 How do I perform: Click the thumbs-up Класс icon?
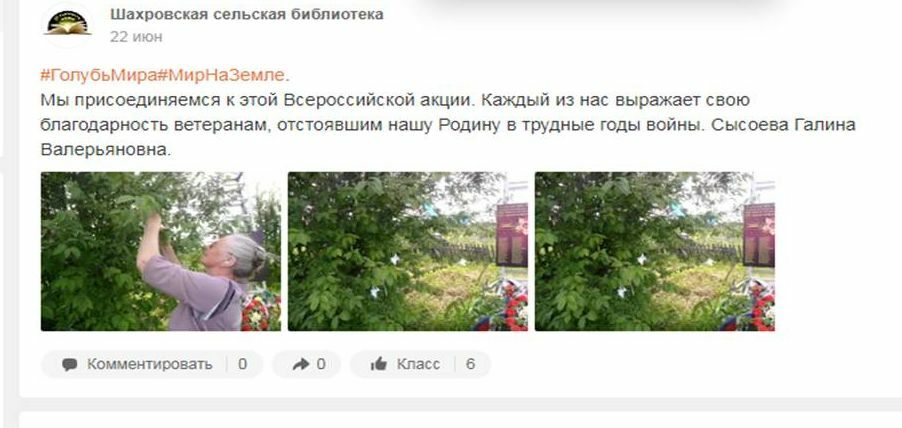(379, 364)
